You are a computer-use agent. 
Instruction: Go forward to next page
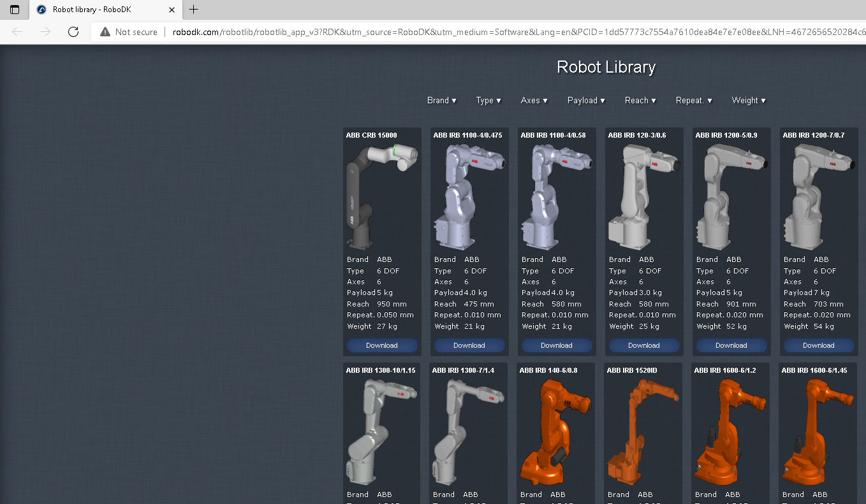[x=45, y=32]
